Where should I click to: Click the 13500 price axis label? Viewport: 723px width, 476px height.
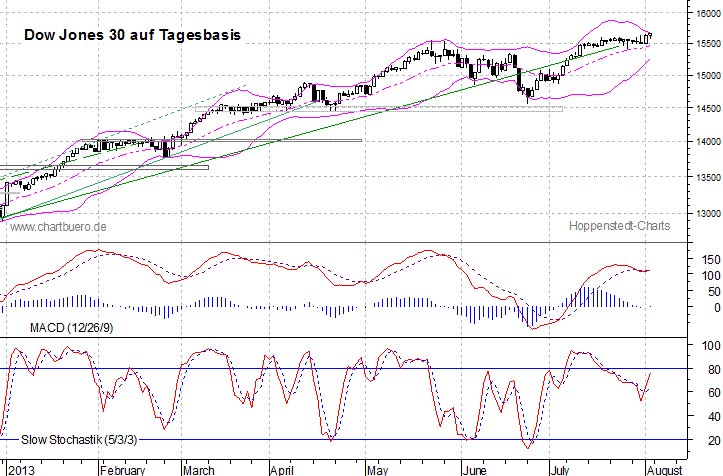[708, 178]
